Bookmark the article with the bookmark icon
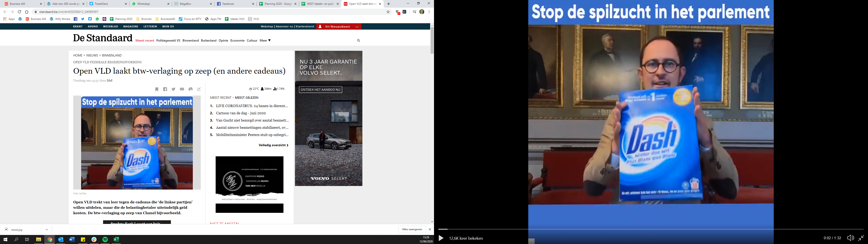 click(x=157, y=89)
